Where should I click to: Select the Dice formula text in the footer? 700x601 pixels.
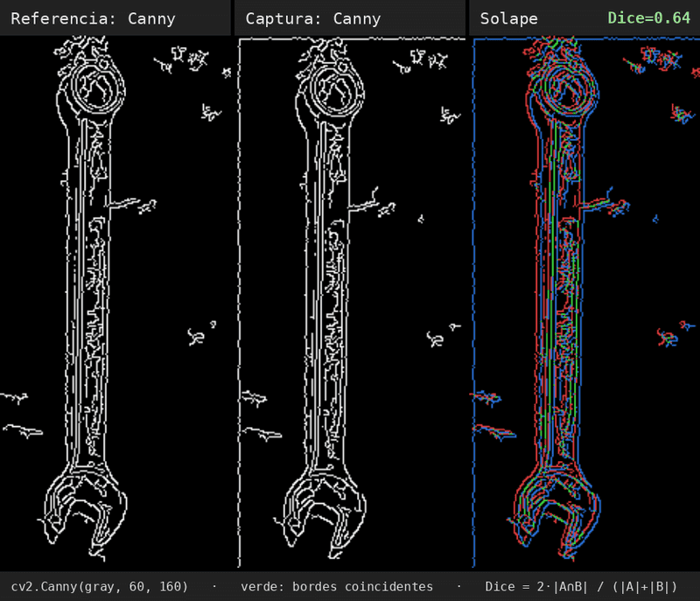581,586
